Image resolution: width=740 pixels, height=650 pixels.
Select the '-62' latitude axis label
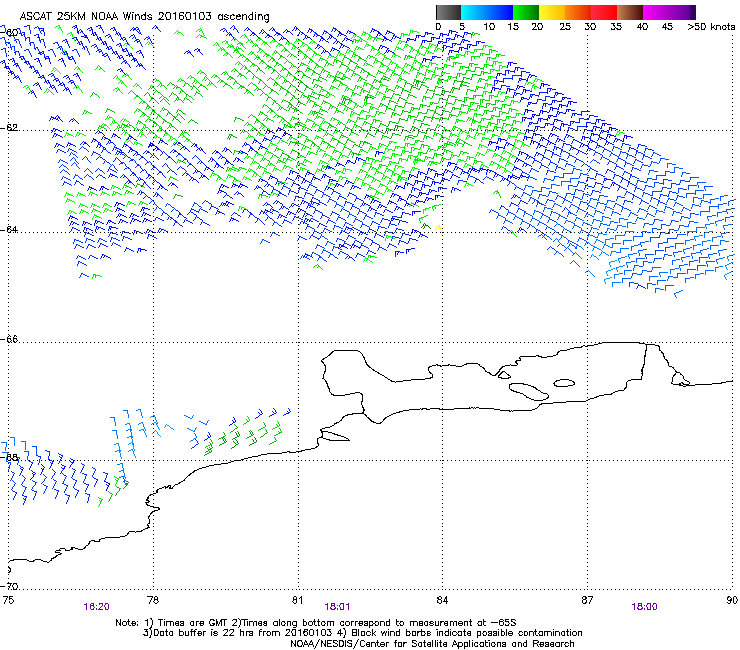(x=10, y=128)
